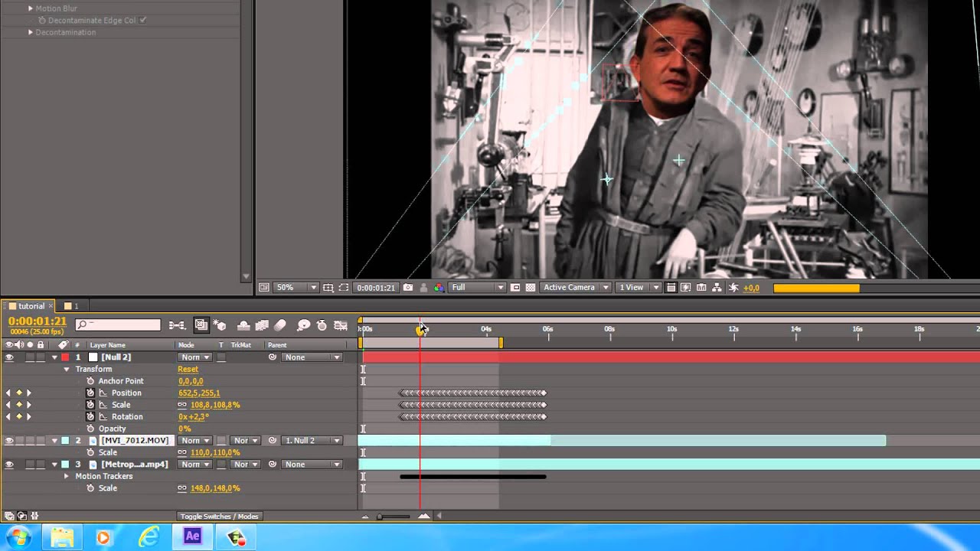The image size is (980, 551).
Task: Expand the Decontamination effect group
Action: pyautogui.click(x=30, y=32)
